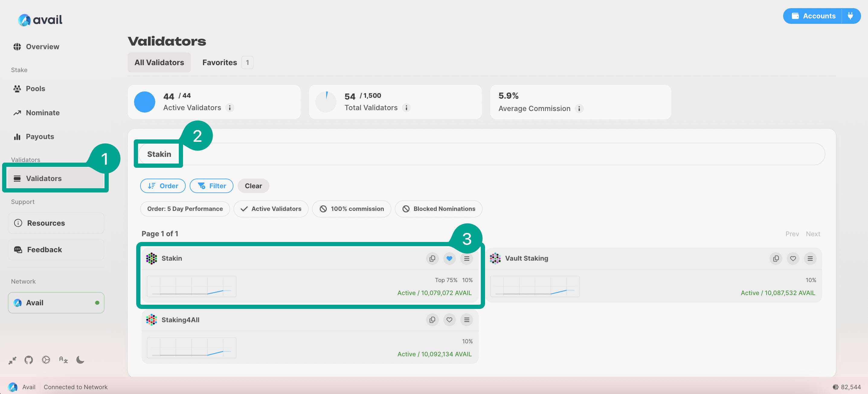Favorite the Staking4All validator
This screenshot has width=868, height=394.
449,320
